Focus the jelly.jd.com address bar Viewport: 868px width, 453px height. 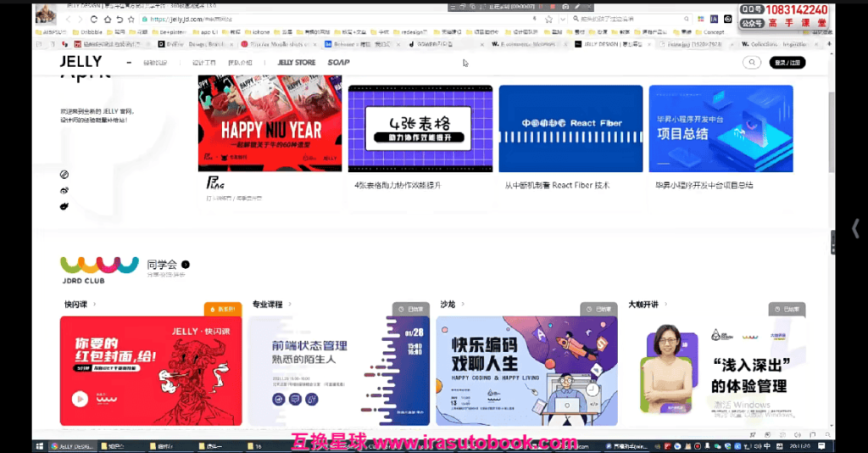[339, 20]
